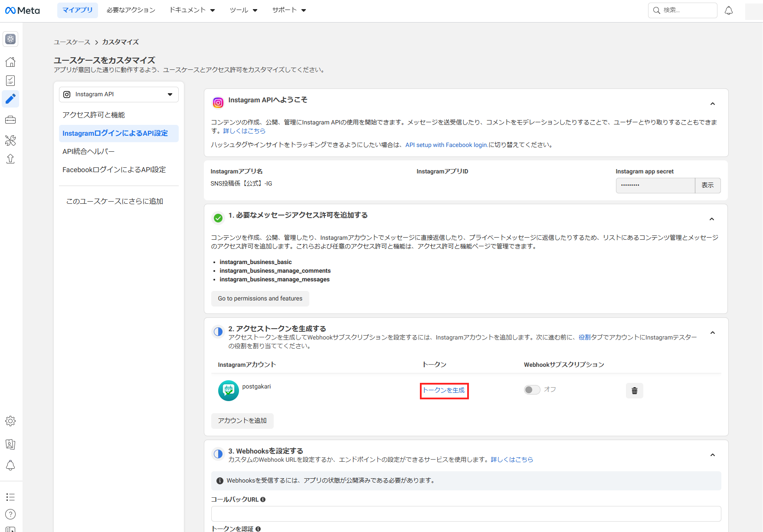
Task: Select the pencil use cases icon
Action: point(10,99)
